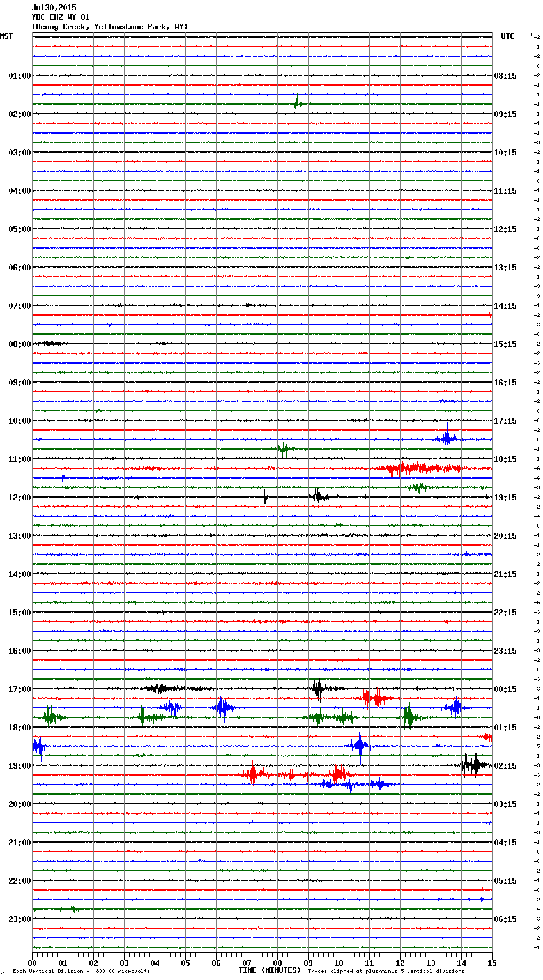This screenshot has width=543, height=980.
Task: Click the 22:15 UTC time label
Action: (x=505, y=613)
